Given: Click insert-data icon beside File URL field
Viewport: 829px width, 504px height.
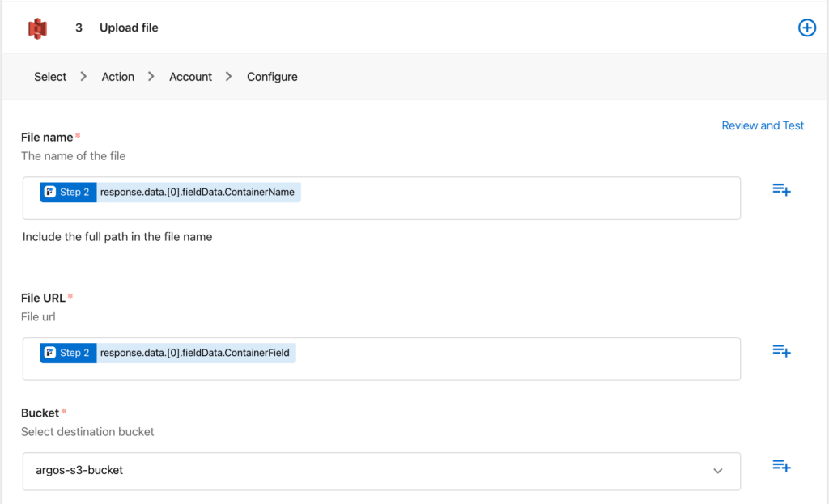Looking at the screenshot, I should [x=780, y=351].
